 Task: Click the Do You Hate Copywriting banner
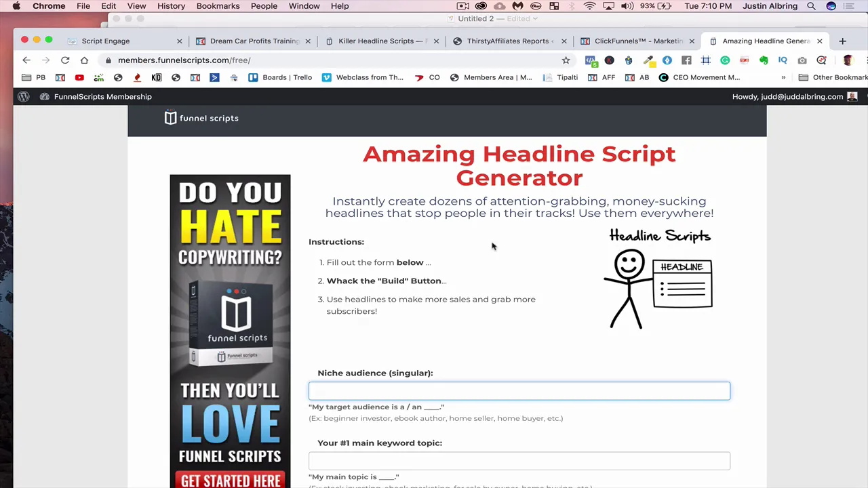[230, 331]
